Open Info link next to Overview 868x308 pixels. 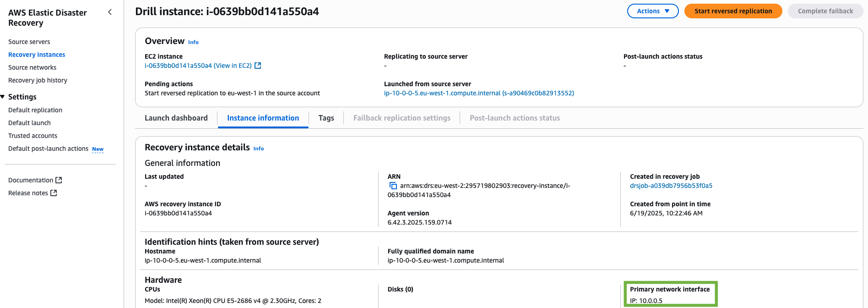193,42
